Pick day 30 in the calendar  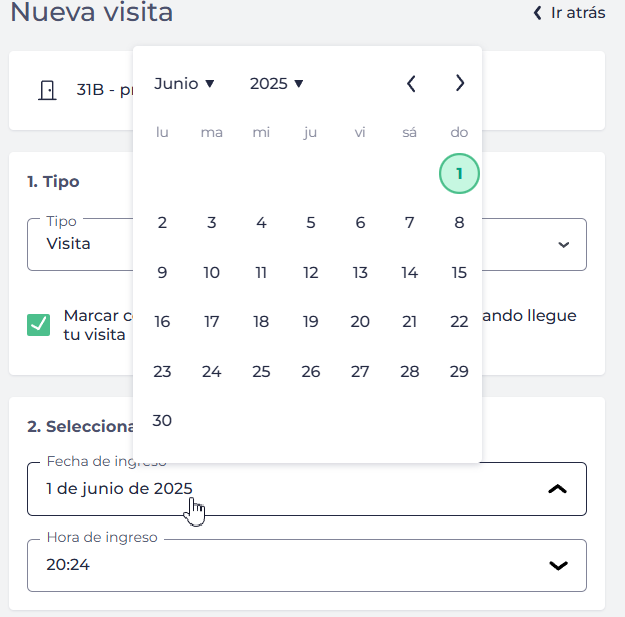pyautogui.click(x=162, y=421)
